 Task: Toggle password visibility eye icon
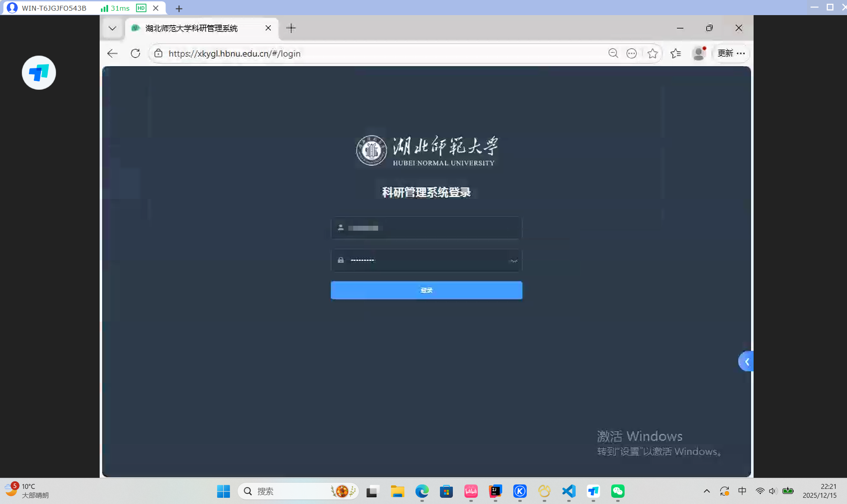513,261
